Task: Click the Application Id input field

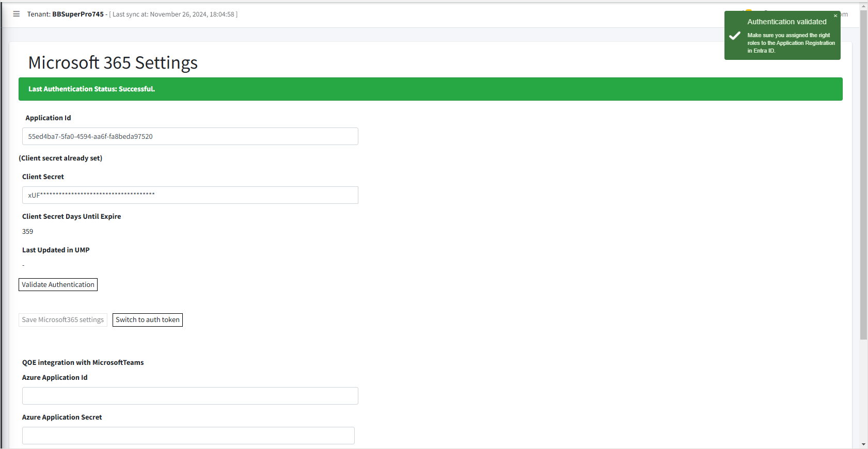Action: [190, 136]
